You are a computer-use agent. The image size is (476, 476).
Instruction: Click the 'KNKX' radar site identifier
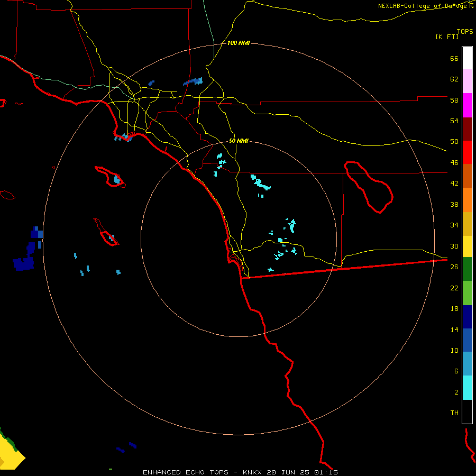tap(253, 472)
